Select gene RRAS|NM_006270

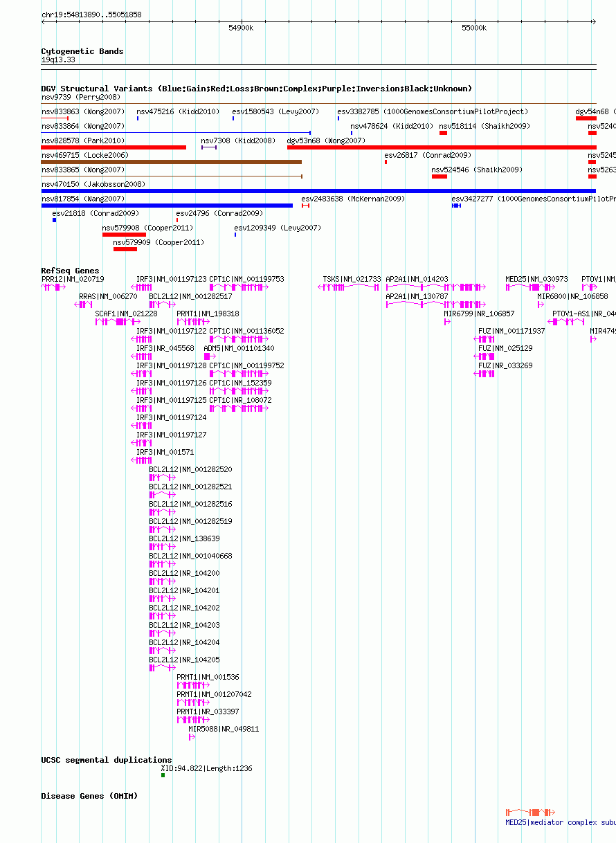tap(108, 296)
